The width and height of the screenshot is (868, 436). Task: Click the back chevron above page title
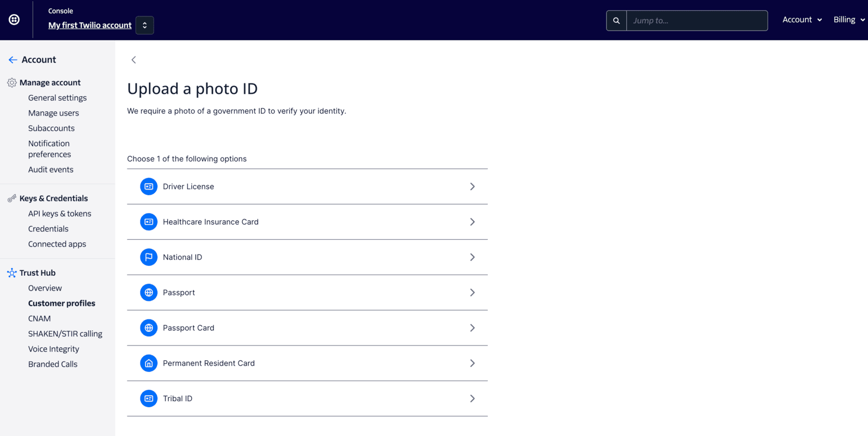[133, 60]
